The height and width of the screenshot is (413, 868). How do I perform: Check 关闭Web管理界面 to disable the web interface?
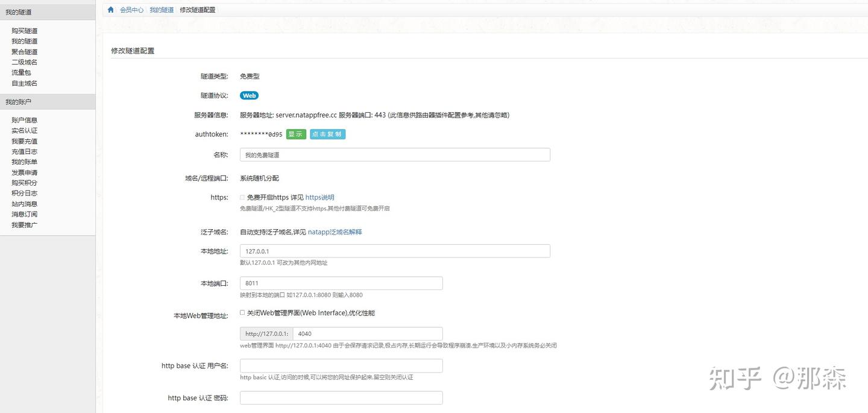pyautogui.click(x=242, y=312)
